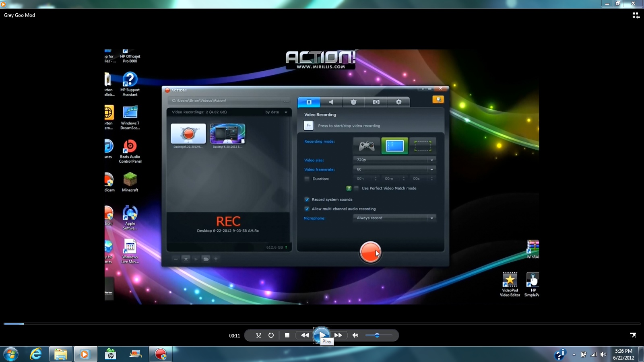
Task: Click the minus icon in Action! toolbar
Action: [x=176, y=259]
